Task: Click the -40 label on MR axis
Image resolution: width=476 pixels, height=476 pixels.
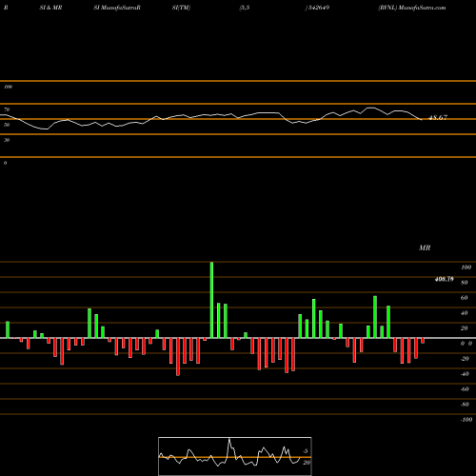Action: (x=465, y=374)
